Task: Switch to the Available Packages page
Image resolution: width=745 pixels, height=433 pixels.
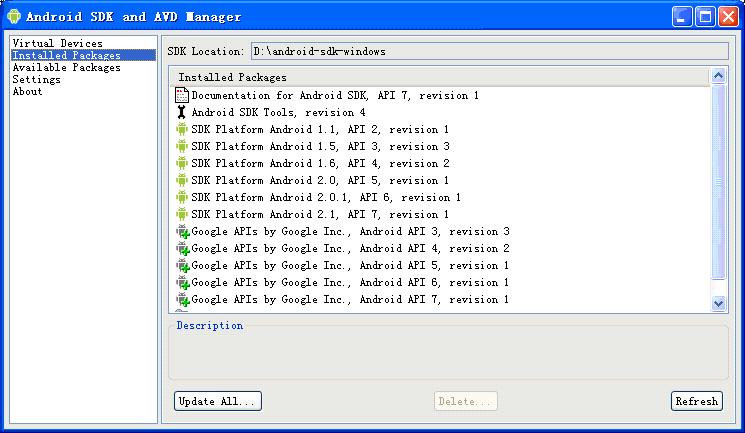Action: coord(66,68)
